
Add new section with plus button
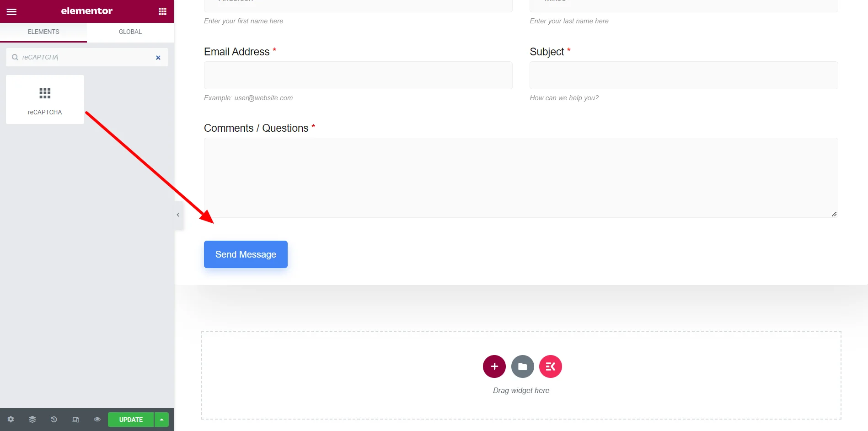tap(494, 366)
